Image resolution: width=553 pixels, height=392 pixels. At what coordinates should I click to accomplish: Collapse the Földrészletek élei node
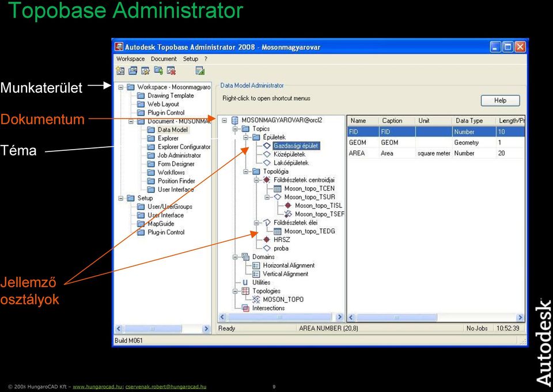tap(256, 223)
